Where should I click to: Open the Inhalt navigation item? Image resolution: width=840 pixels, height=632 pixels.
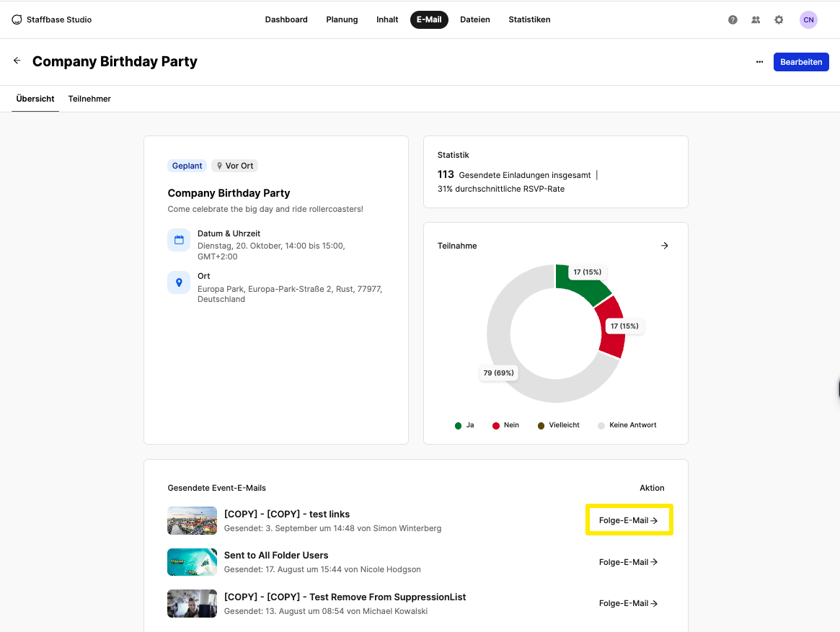pyautogui.click(x=386, y=19)
